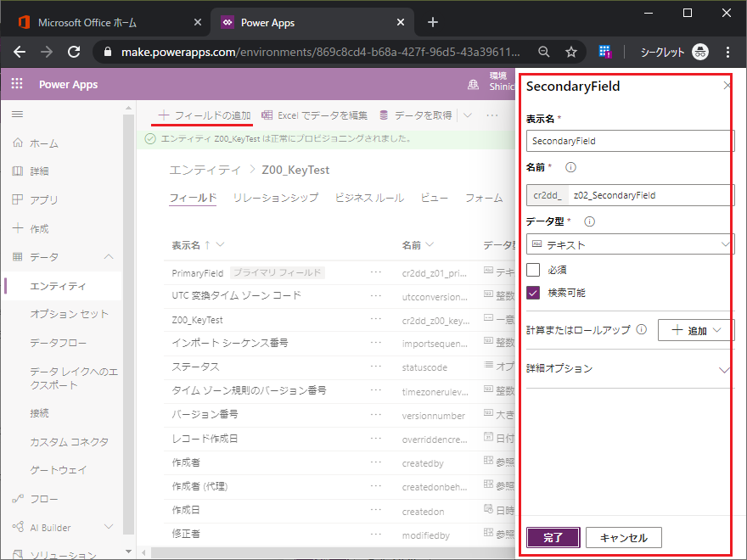The height and width of the screenshot is (560, 747).
Task: Select データ レイクへのエクスポート in sidebar
Action: (x=74, y=378)
